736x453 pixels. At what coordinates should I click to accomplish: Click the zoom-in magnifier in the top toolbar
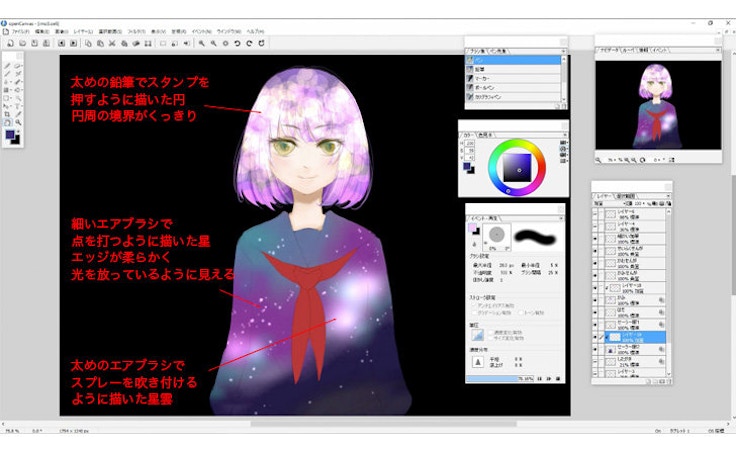[202, 44]
